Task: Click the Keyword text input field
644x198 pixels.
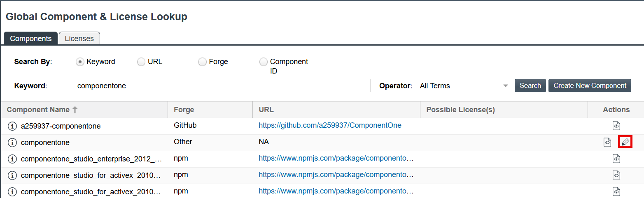Action: click(x=222, y=86)
